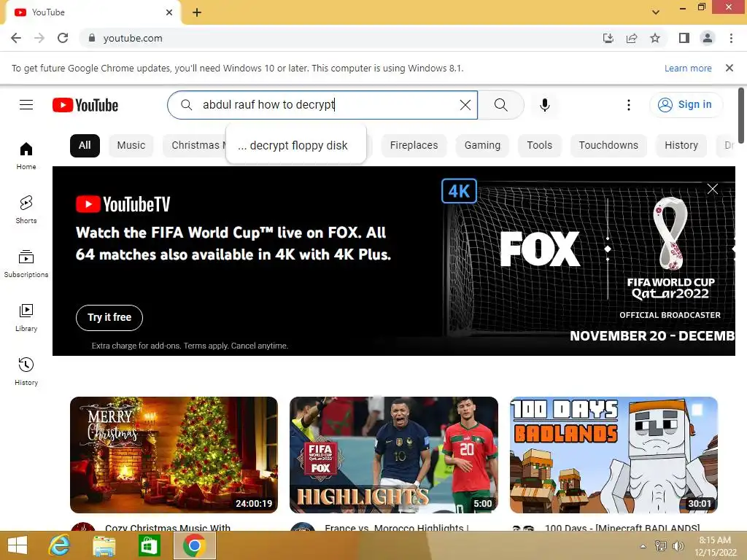Open the Windows Start button
Viewport: 747px width, 560px height.
pyautogui.click(x=18, y=545)
